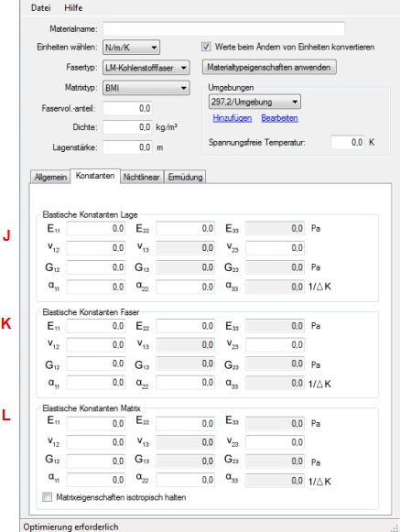Click G12 field in Elastische Konstanten Lage
The image size is (400, 532).
96,267
